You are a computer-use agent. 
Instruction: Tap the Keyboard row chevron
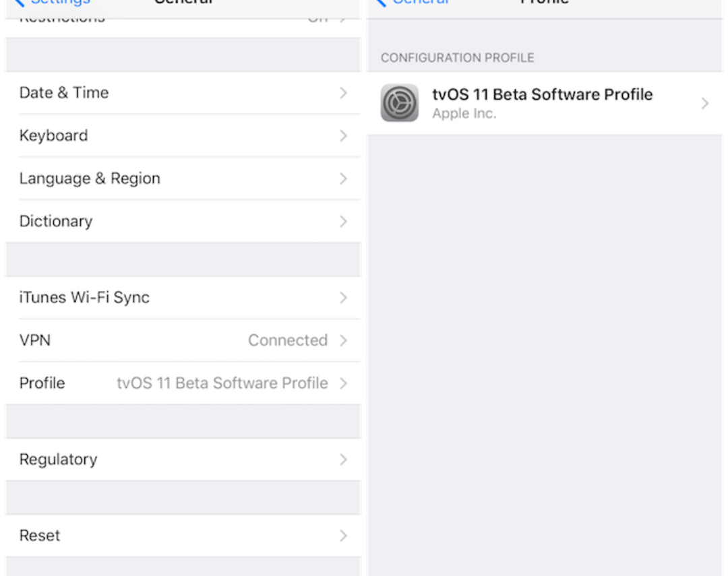343,135
